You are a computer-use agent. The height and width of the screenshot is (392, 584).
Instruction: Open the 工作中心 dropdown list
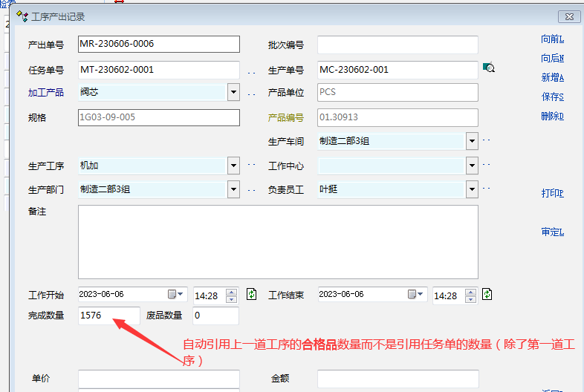pos(472,166)
